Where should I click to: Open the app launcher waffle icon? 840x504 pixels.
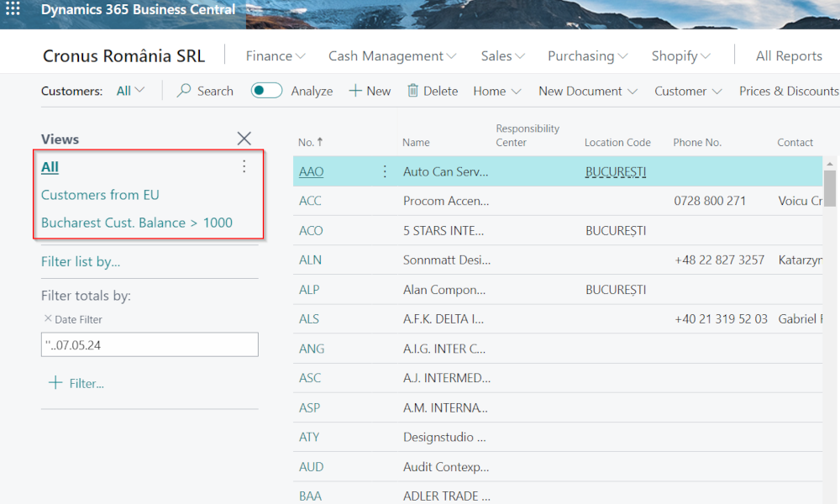pyautogui.click(x=13, y=8)
